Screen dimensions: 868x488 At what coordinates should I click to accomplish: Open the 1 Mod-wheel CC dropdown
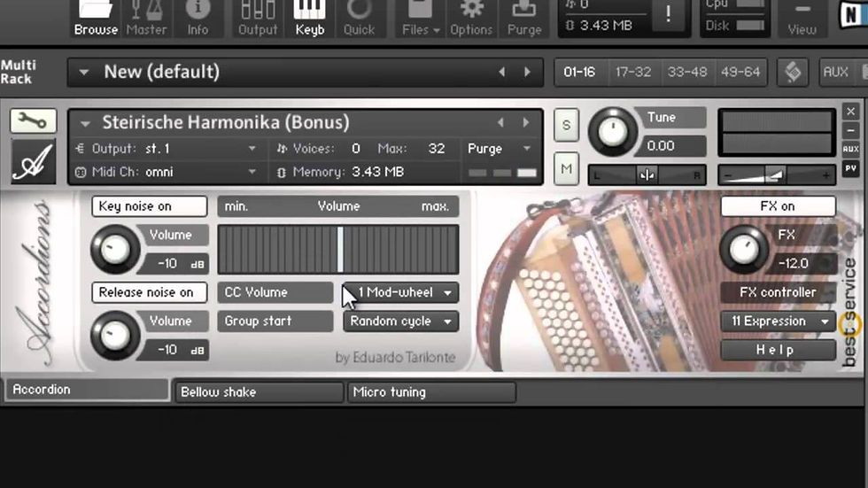click(400, 292)
